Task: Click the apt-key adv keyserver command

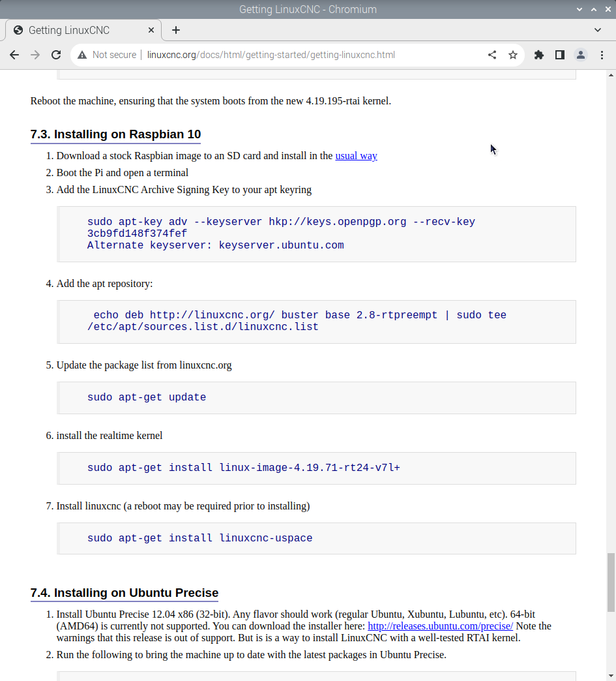Action: coord(281,227)
